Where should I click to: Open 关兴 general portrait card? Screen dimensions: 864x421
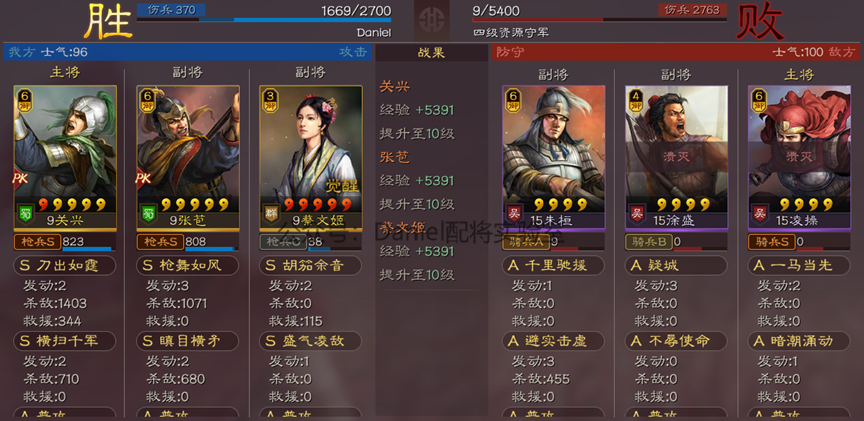(x=65, y=158)
